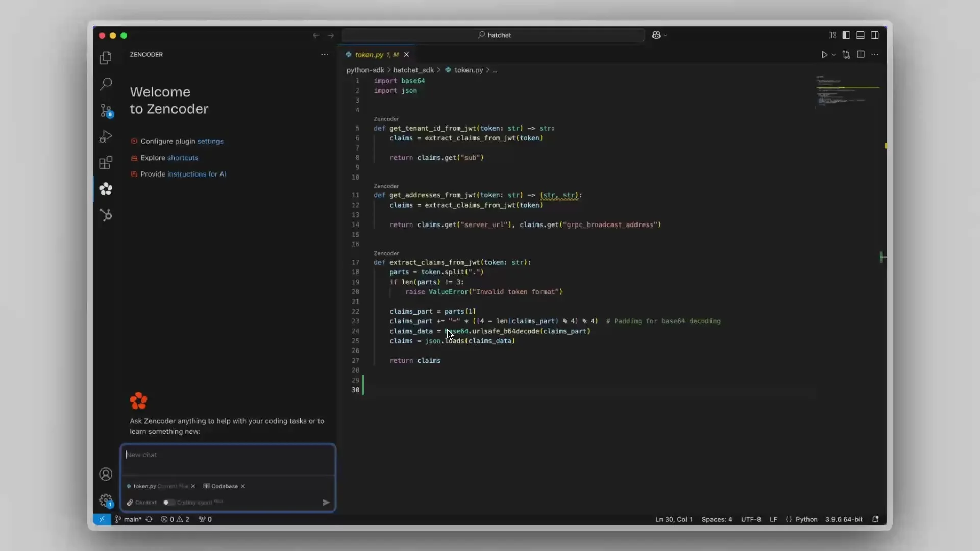Open Source Control panel with 9 changes
This screenshot has height=551, width=980.
[106, 110]
